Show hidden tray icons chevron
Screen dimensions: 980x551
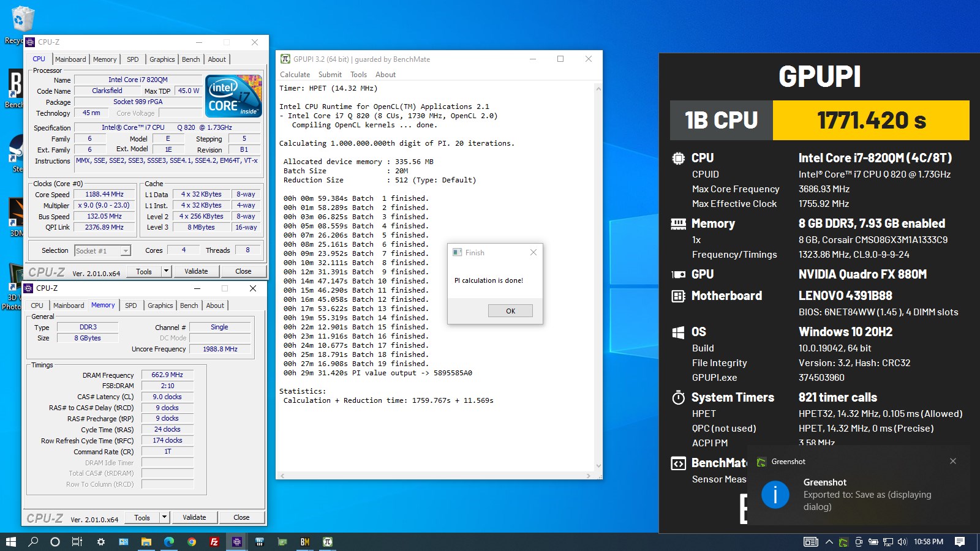[829, 542]
